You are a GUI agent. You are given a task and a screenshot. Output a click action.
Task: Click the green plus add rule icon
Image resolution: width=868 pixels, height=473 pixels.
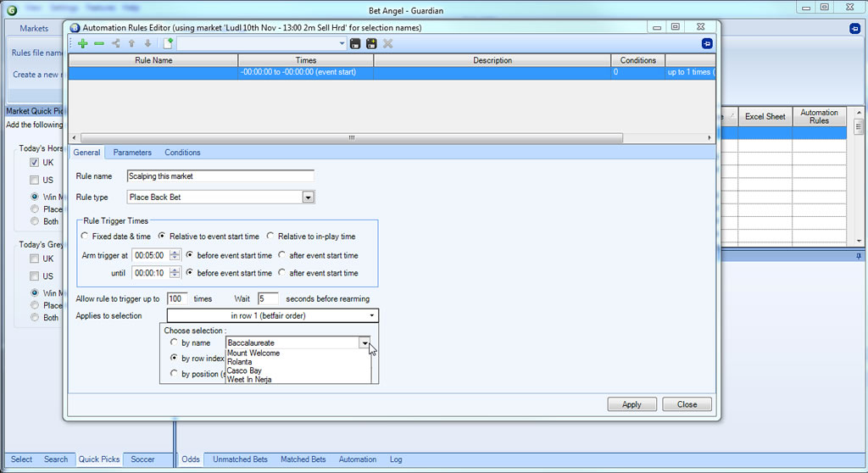pos(82,43)
